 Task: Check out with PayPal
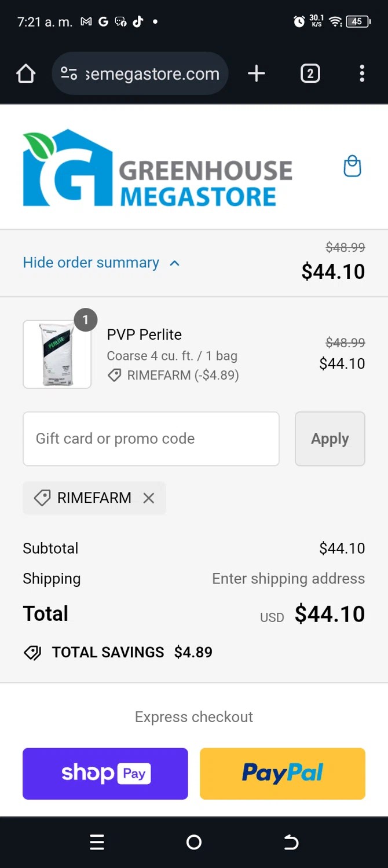point(282,774)
